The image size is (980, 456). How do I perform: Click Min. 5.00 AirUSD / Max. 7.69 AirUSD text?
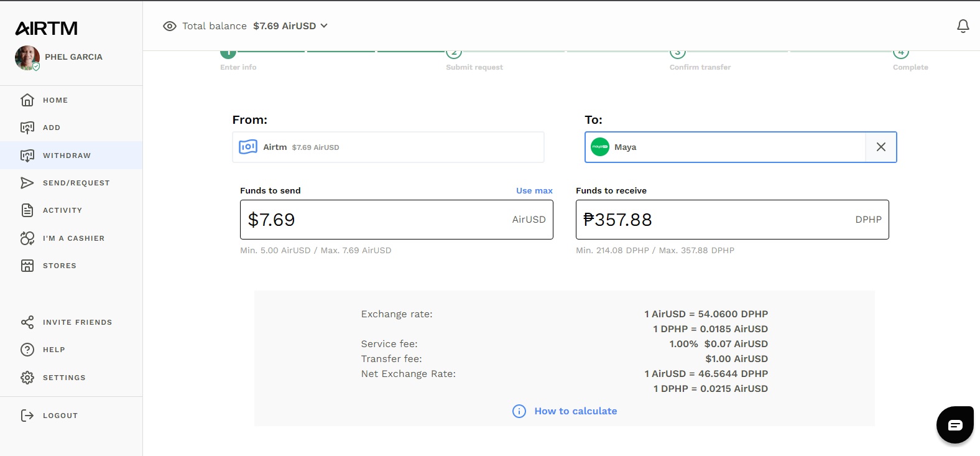(316, 250)
